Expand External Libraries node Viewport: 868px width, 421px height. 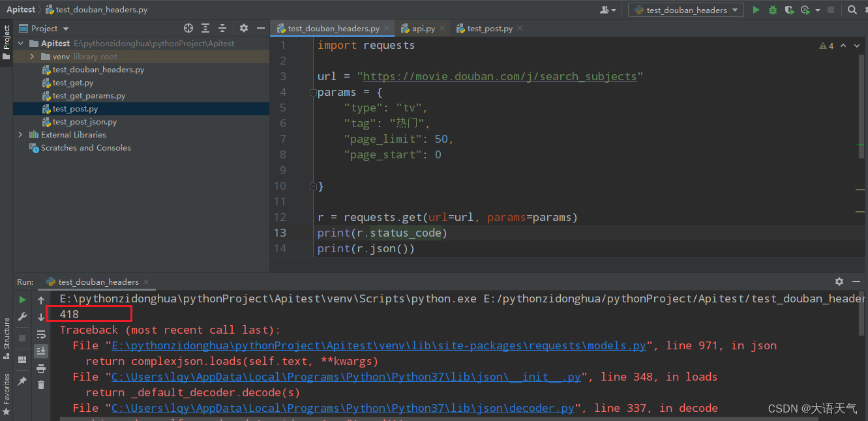pos(21,135)
